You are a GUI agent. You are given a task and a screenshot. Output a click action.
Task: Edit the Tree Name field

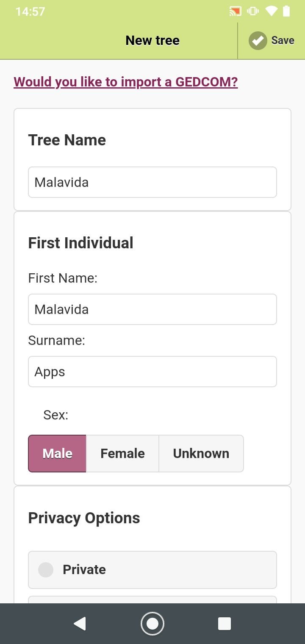tap(152, 182)
